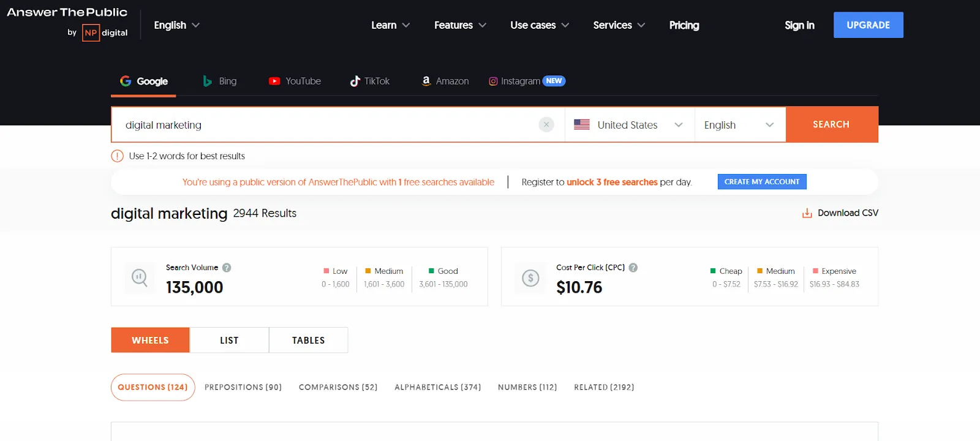Click the Instagram camera icon

(493, 81)
